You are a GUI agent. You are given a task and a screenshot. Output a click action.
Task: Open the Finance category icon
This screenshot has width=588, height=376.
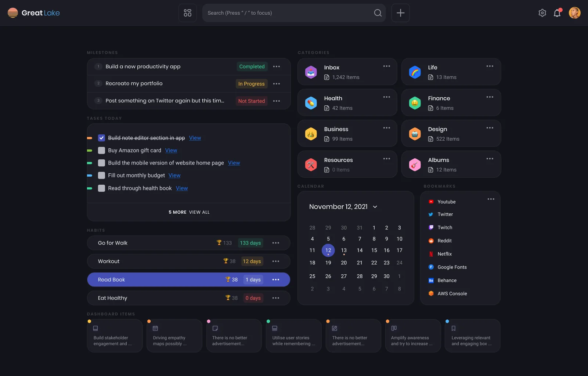pos(415,103)
